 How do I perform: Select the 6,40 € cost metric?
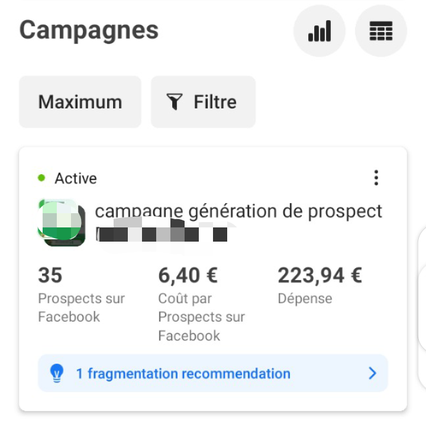pos(188,276)
